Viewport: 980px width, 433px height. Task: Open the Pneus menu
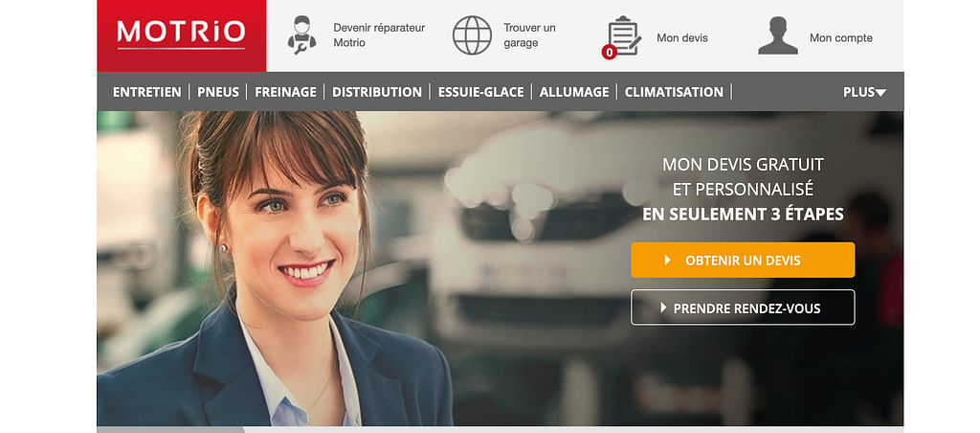(218, 92)
